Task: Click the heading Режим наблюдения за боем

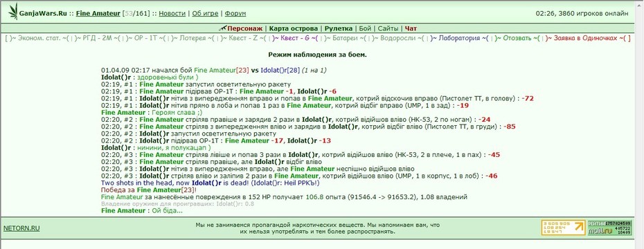Action: tap(317, 54)
